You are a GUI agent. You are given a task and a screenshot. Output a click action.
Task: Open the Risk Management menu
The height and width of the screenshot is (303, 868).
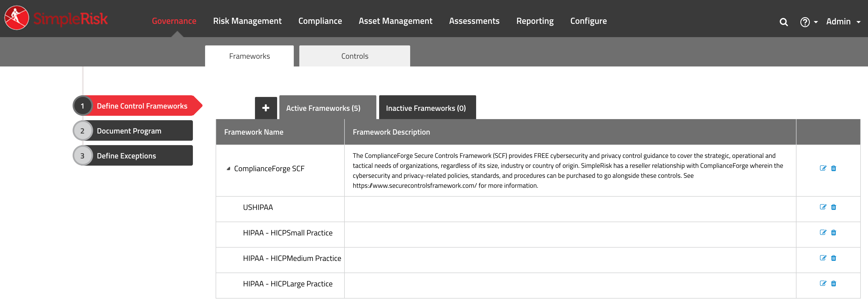(247, 21)
